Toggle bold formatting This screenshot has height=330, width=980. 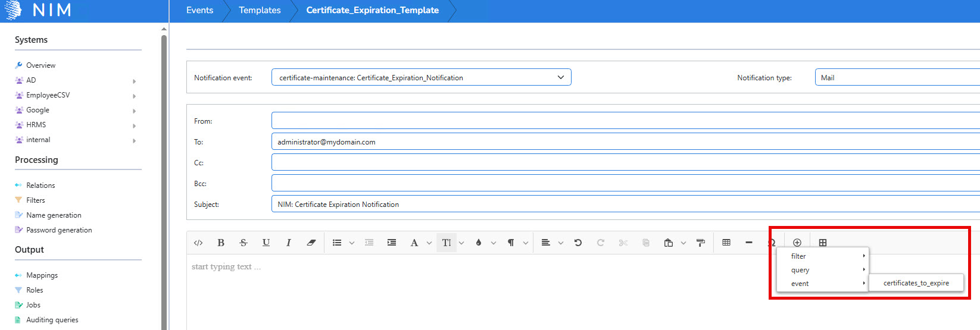click(221, 243)
